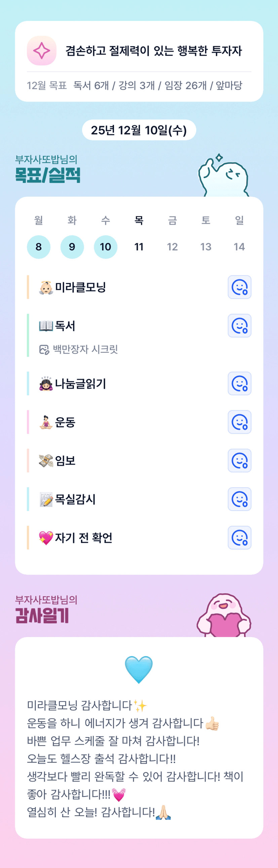Screen dimensions: 278x868
Task: Tap the smiley icon beside 독서
Action: 239,325
